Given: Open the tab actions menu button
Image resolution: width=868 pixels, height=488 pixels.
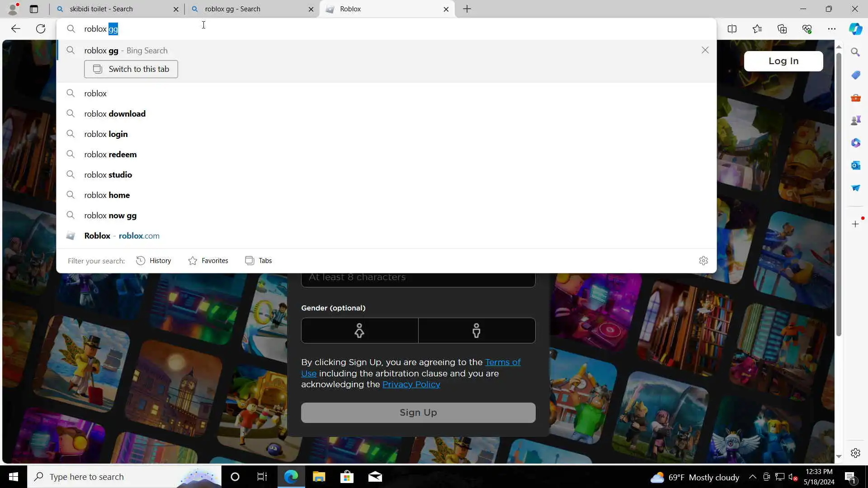Looking at the screenshot, I should pyautogui.click(x=34, y=9).
